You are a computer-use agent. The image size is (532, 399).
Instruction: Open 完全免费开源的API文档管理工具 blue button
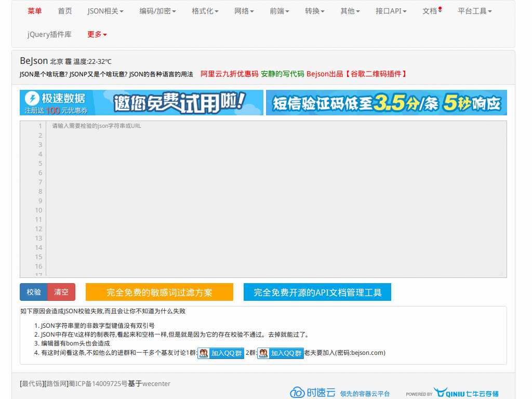(317, 292)
